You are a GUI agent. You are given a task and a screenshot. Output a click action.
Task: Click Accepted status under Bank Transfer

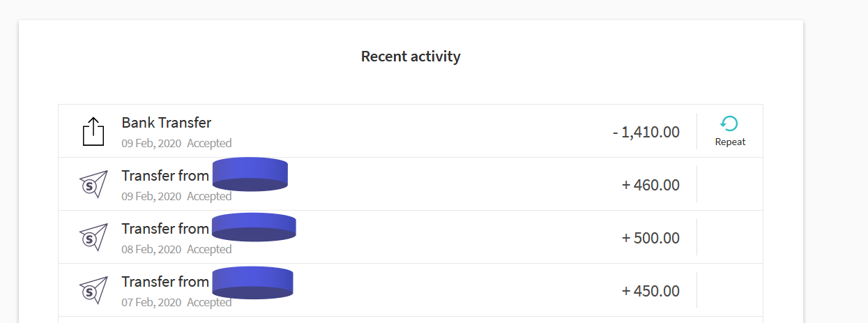point(209,143)
